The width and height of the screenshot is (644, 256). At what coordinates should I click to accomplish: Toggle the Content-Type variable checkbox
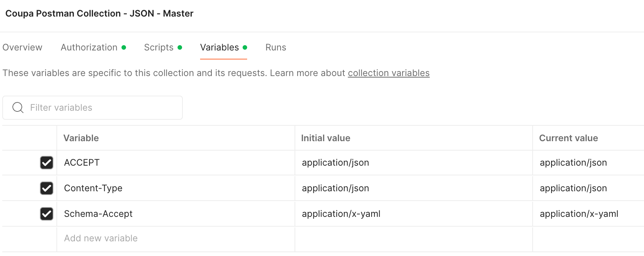coord(47,188)
